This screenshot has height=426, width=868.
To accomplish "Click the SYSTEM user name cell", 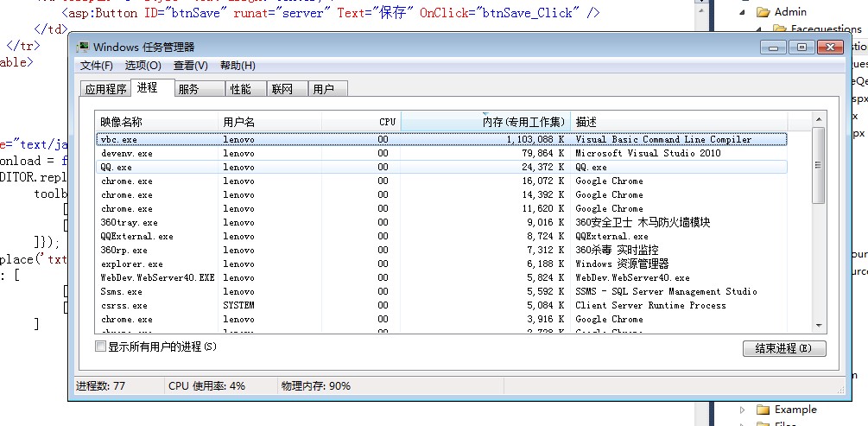I will [x=238, y=306].
